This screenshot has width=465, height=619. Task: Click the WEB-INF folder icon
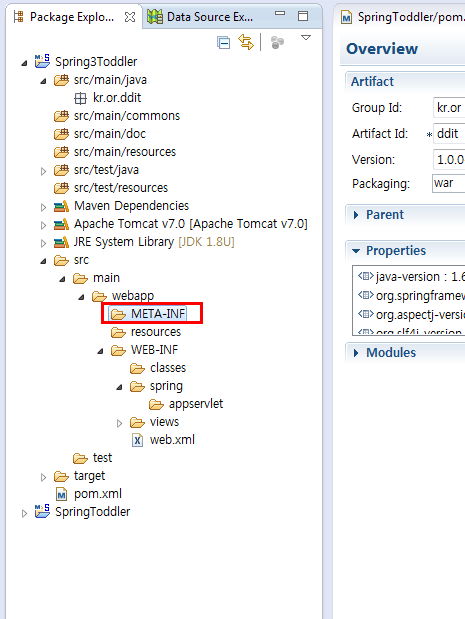[x=118, y=350]
